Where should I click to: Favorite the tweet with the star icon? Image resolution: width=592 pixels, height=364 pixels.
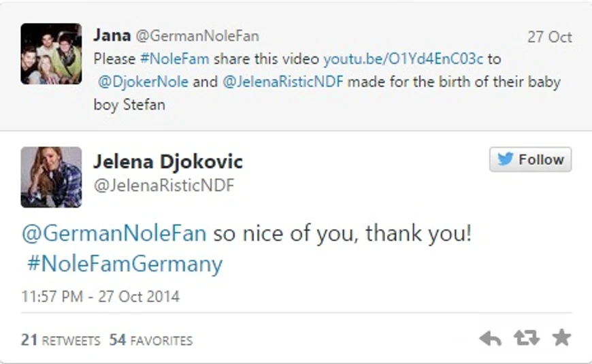(x=562, y=337)
